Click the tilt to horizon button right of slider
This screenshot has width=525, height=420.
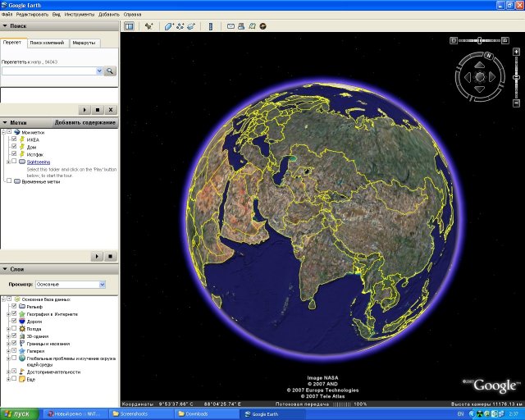(505, 40)
